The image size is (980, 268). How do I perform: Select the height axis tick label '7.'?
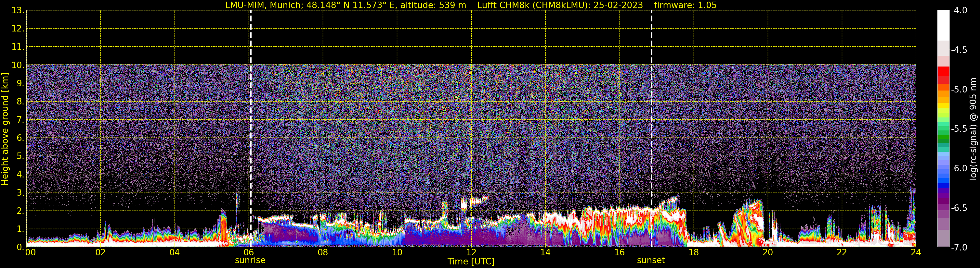(x=20, y=120)
